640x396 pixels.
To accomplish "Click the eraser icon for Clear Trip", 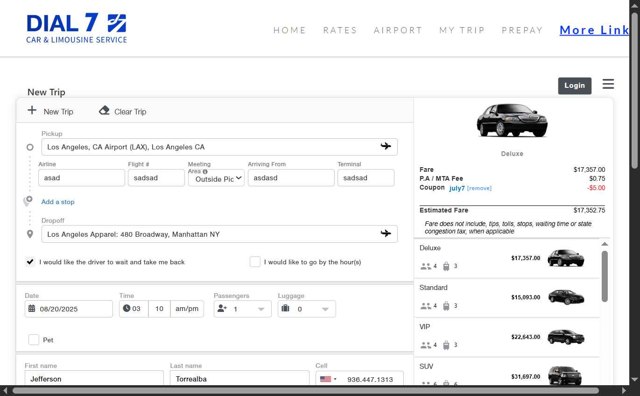I will coord(104,110).
